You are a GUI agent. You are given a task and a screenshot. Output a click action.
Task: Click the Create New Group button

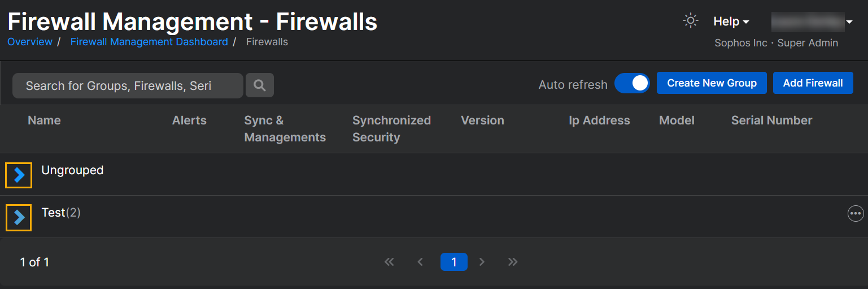pos(712,83)
